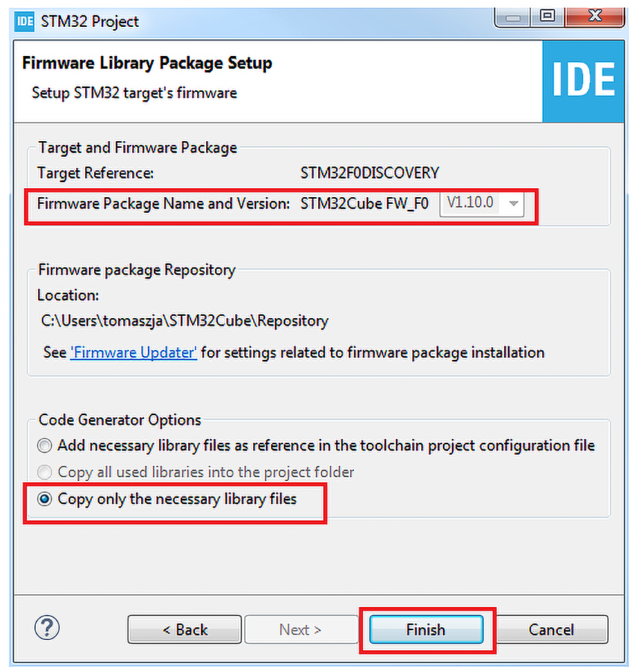Screen dimensions: 643x672
Task: Maximize the STM32 Project dialog window
Action: [x=547, y=16]
